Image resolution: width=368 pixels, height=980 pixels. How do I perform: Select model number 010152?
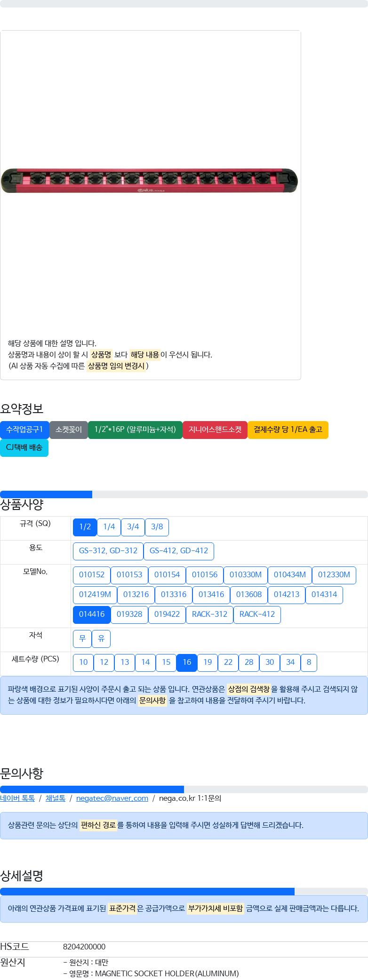pyautogui.click(x=92, y=575)
